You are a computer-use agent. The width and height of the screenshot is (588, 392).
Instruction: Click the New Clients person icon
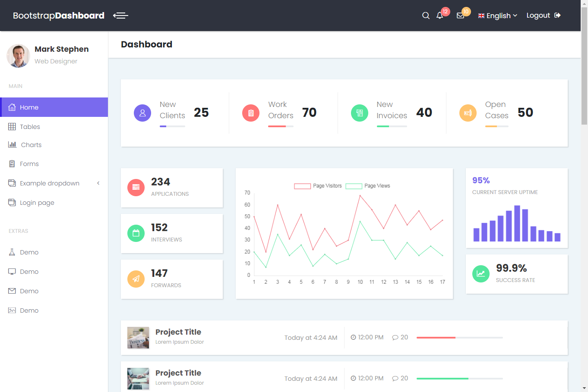click(x=142, y=113)
